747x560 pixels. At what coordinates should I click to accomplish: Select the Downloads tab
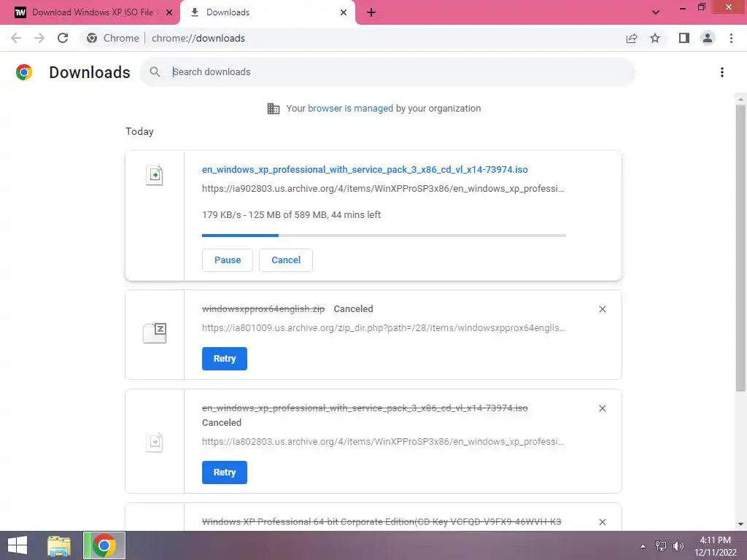click(267, 12)
